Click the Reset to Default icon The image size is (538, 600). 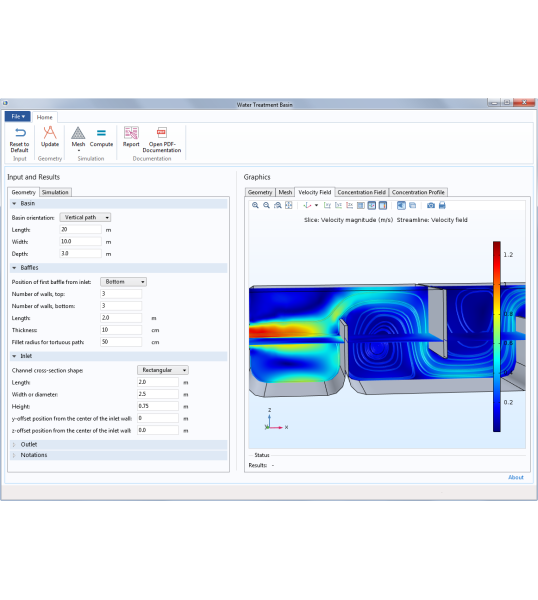click(x=20, y=133)
